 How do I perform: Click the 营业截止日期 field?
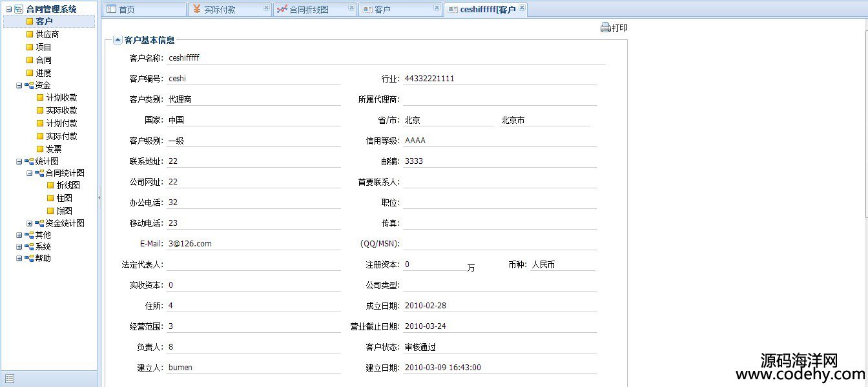point(500,326)
